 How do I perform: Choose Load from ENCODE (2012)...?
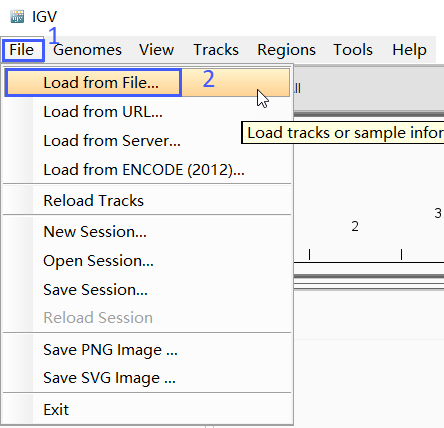[x=147, y=170]
